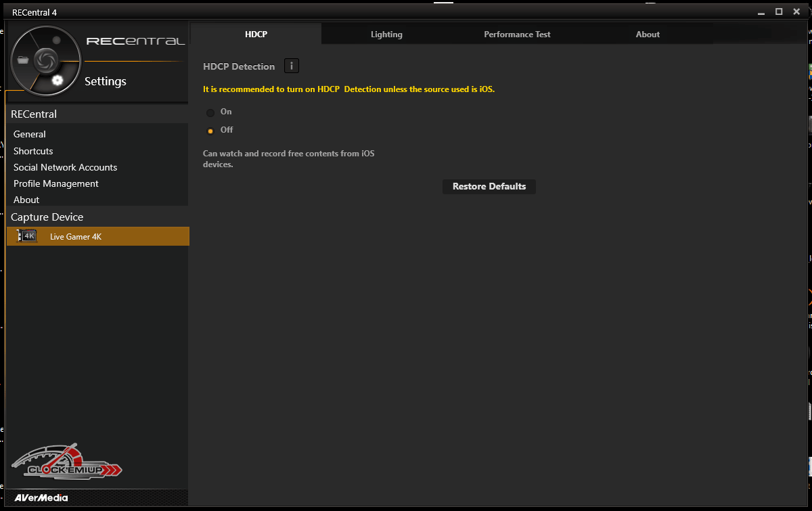
Task: Open Profile Management
Action: click(56, 183)
